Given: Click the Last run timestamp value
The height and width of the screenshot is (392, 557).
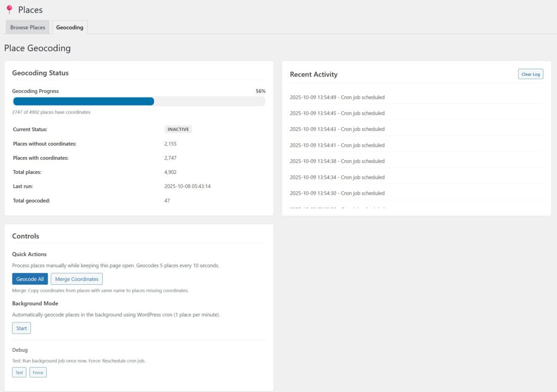Looking at the screenshot, I should pos(187,186).
